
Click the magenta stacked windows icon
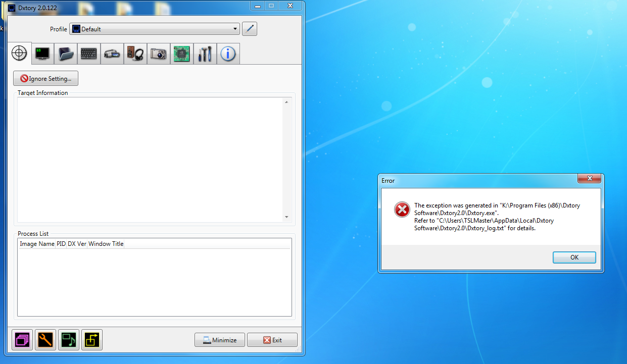[x=22, y=340]
